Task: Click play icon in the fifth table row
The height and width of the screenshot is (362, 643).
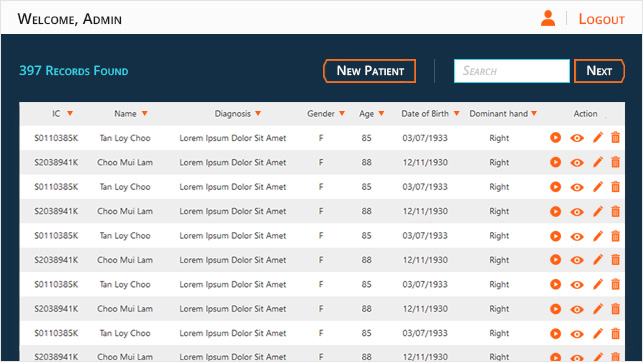Action: click(x=555, y=236)
